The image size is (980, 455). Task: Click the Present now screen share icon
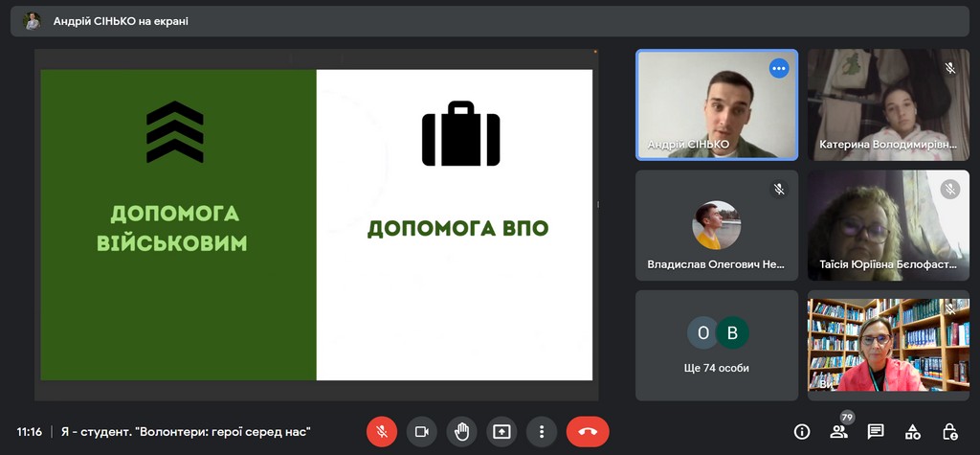(501, 432)
